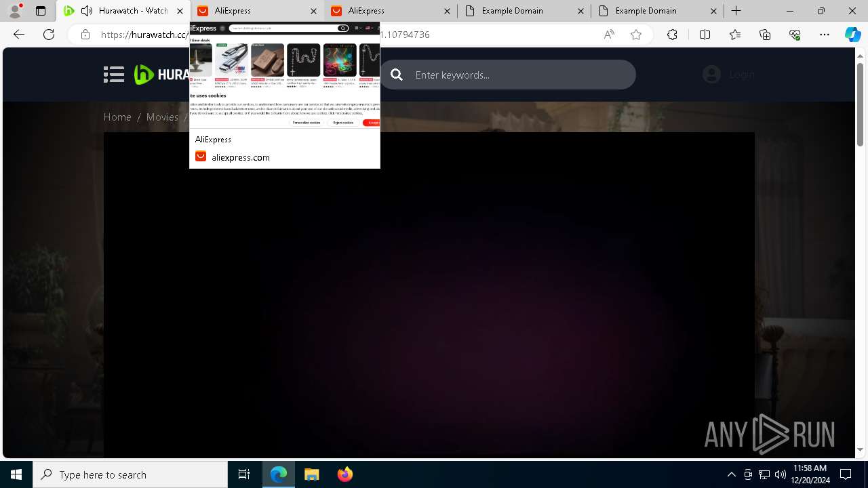Open the notification center icon
The width and height of the screenshot is (868, 488).
tap(846, 474)
